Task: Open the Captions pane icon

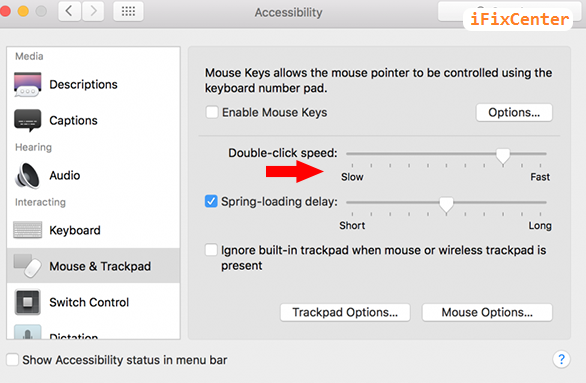Action: [28, 121]
